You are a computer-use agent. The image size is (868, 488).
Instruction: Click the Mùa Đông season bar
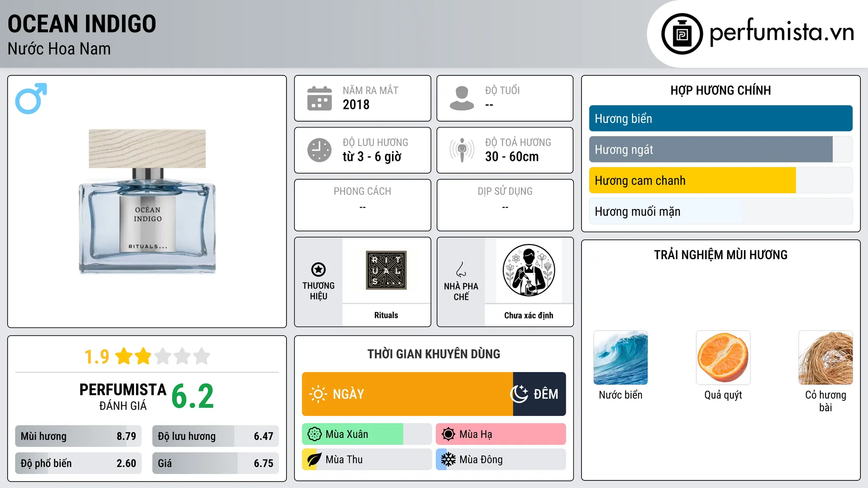[501, 460]
